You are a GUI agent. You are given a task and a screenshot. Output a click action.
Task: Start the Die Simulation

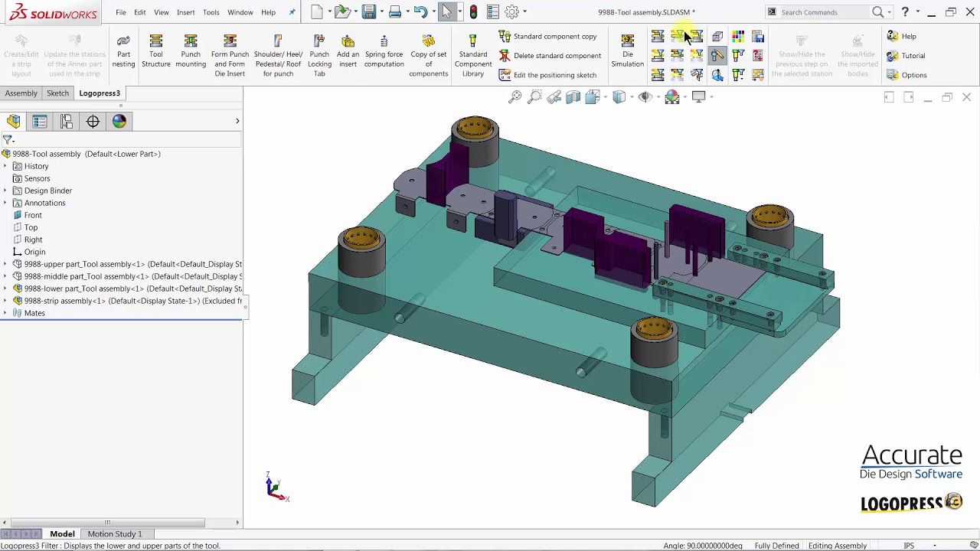[x=627, y=51]
